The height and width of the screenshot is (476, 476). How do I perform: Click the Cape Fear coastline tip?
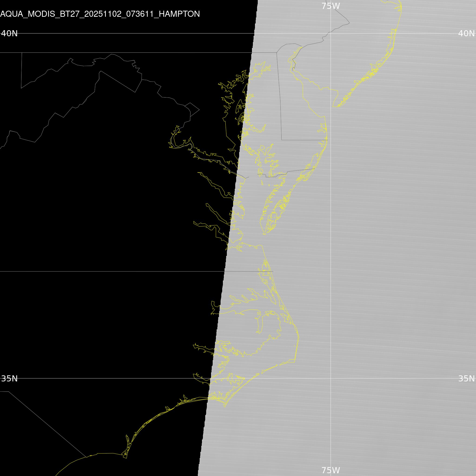point(126,458)
